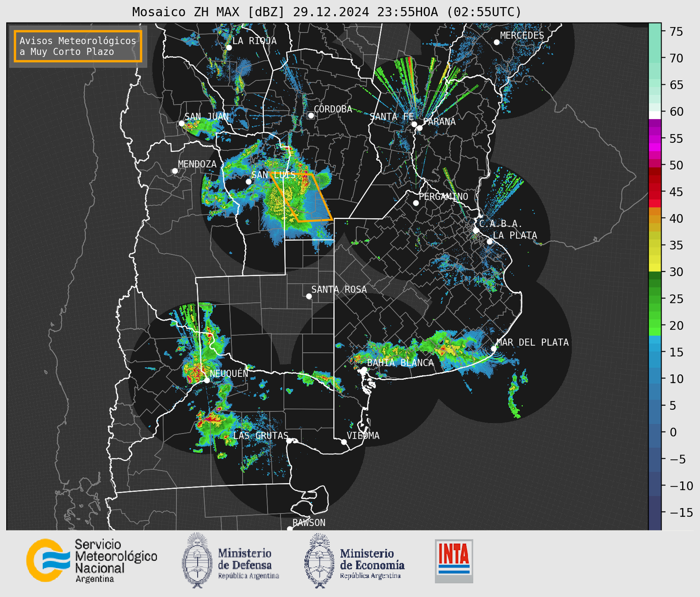700x597 pixels.
Task: Click the CÓRDOBA city label
Action: coord(333,109)
